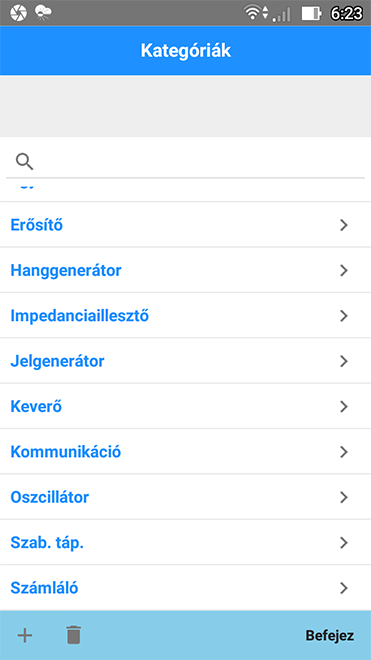Screen dimensions: 371x660
Task: Tap the trash can delete icon
Action: (x=74, y=635)
